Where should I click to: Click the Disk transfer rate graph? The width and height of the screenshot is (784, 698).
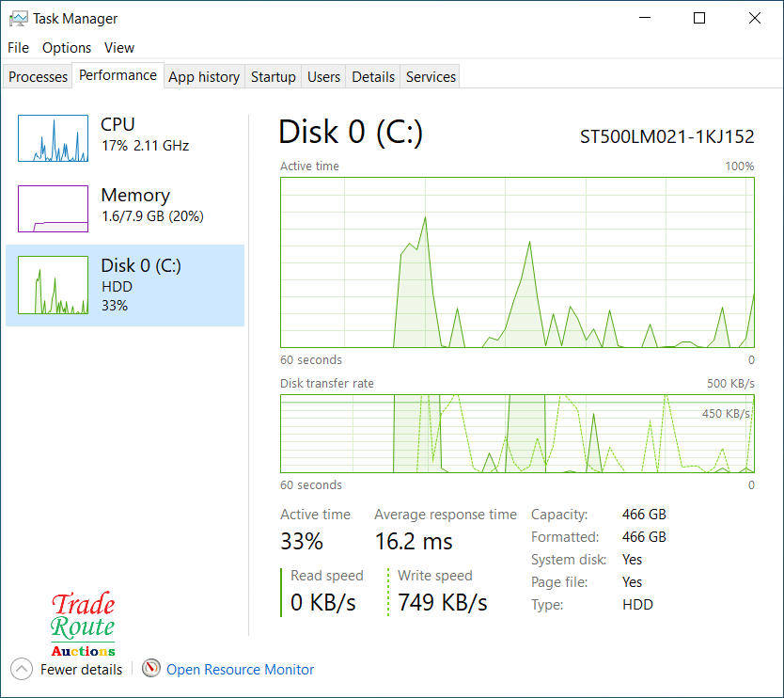[517, 433]
